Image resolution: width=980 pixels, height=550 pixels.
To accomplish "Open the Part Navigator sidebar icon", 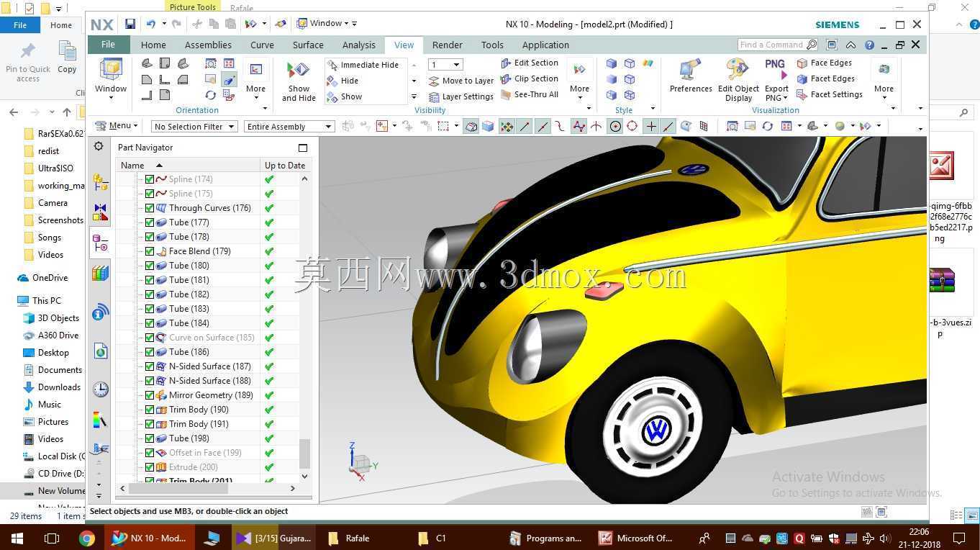I will (100, 243).
